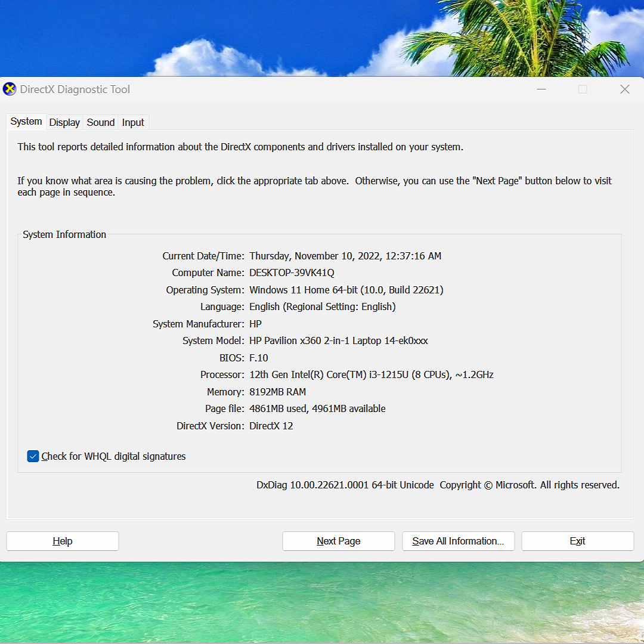
Task: Select the Input tab
Action: (133, 122)
